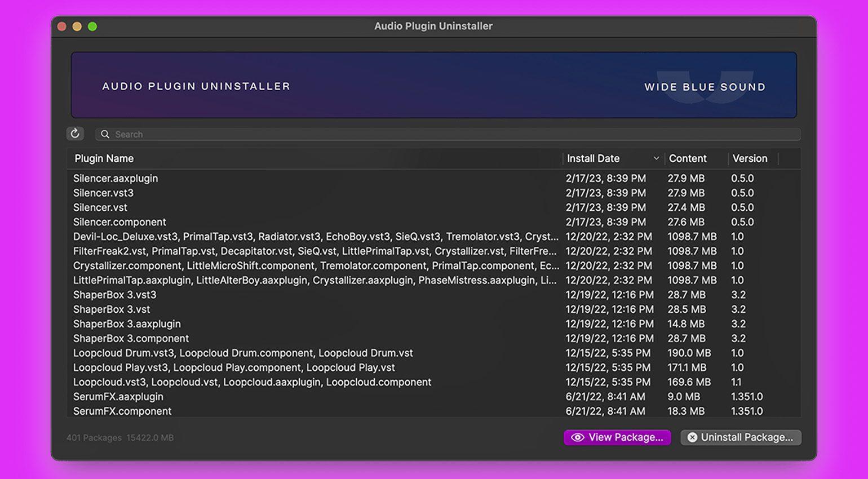
Task: Click version 1.1 of Loopcloud.vst3
Action: coord(737,382)
